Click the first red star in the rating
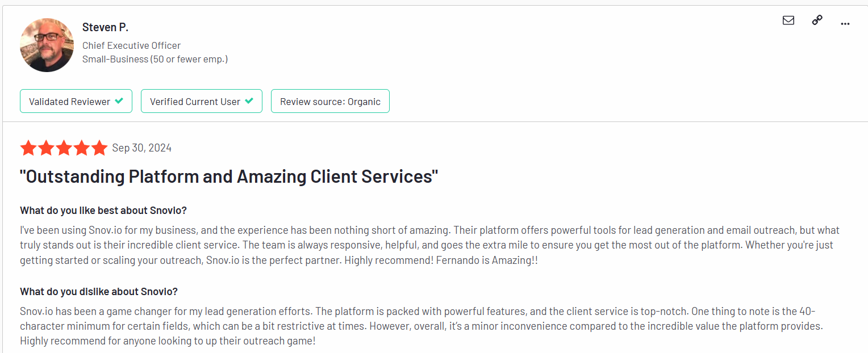The width and height of the screenshot is (868, 353). tap(28, 148)
